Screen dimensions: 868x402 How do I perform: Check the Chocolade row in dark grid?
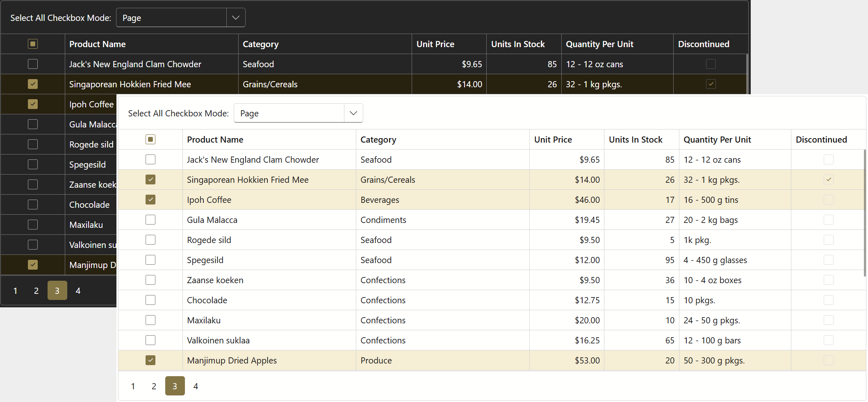pos(33,204)
